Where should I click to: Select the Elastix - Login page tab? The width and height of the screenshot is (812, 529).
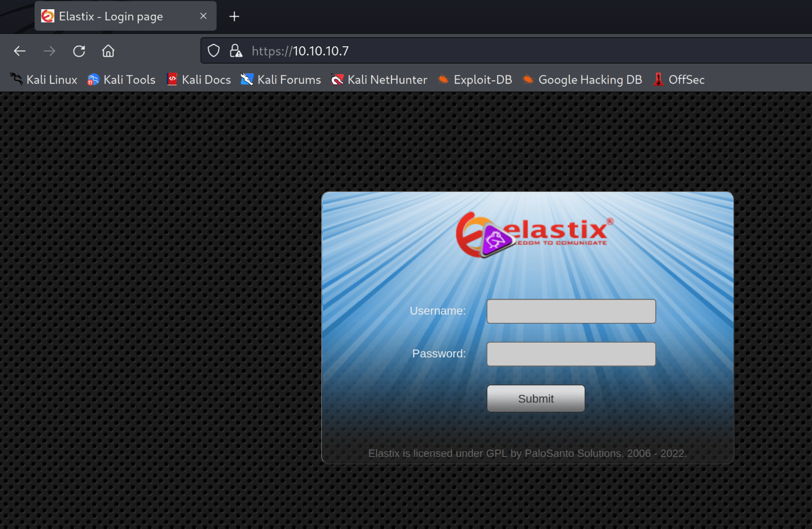111,17
